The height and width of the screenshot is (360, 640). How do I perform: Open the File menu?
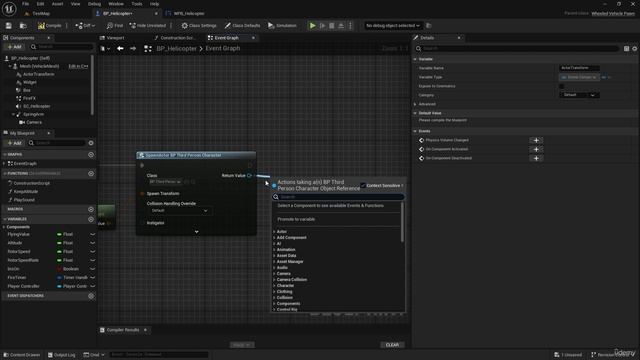tap(25, 4)
